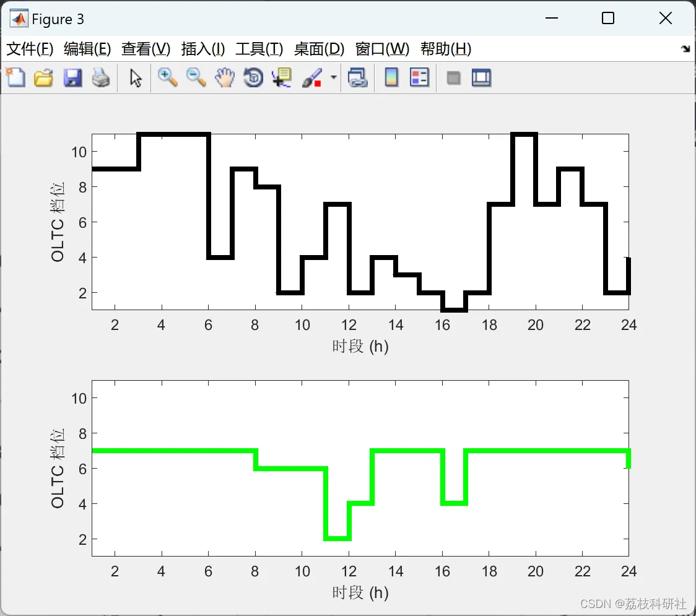The width and height of the screenshot is (696, 616).
Task: Click the lower plot's OLTC 档位 y-axis label
Action: pyautogui.click(x=58, y=468)
